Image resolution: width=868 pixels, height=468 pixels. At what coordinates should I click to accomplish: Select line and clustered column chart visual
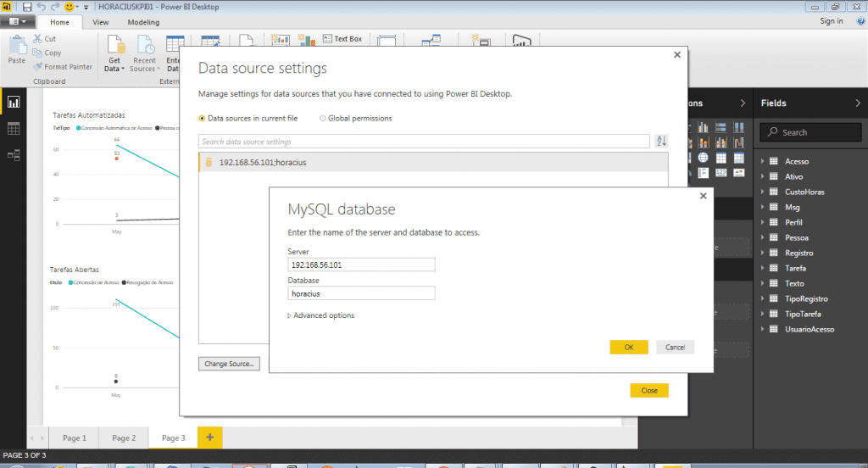721,143
